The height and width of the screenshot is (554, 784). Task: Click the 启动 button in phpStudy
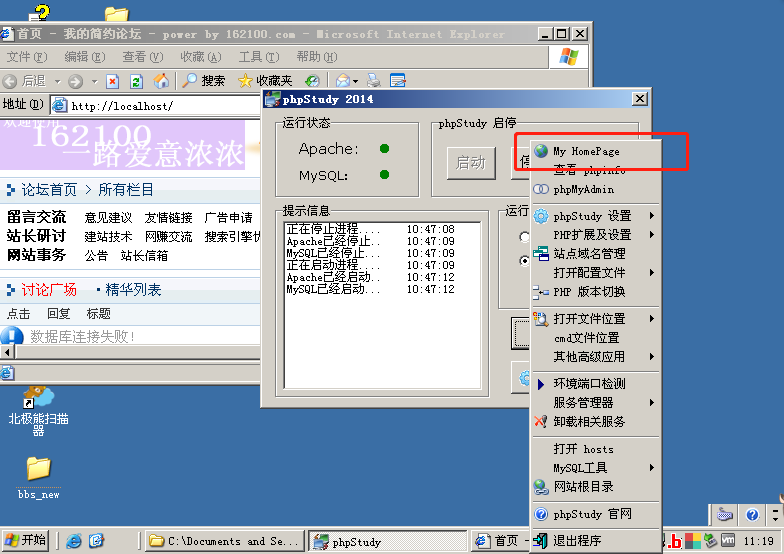471,163
